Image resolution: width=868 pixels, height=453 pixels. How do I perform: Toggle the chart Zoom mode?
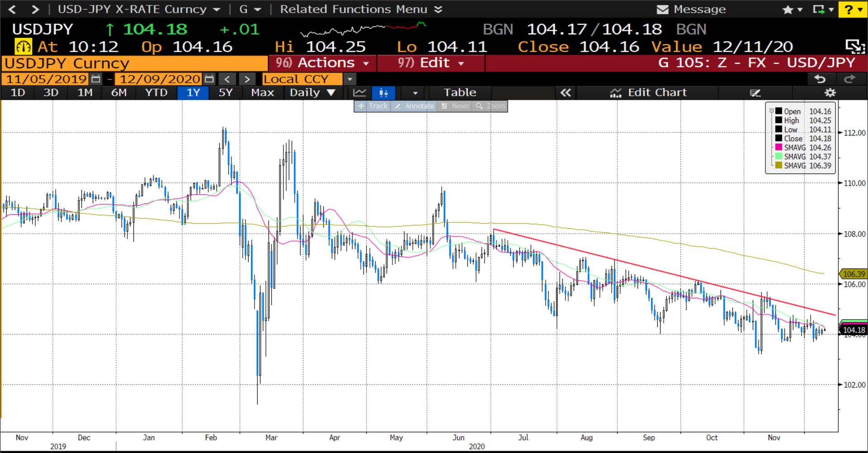tap(491, 106)
